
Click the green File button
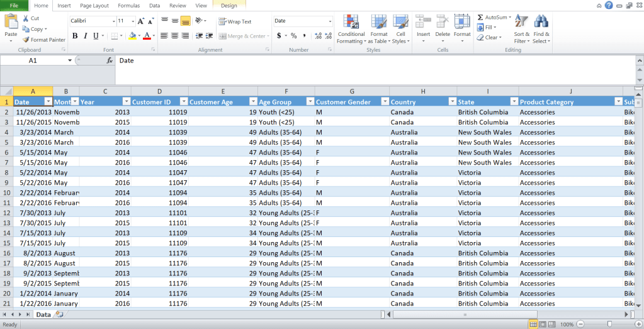pyautogui.click(x=14, y=5)
